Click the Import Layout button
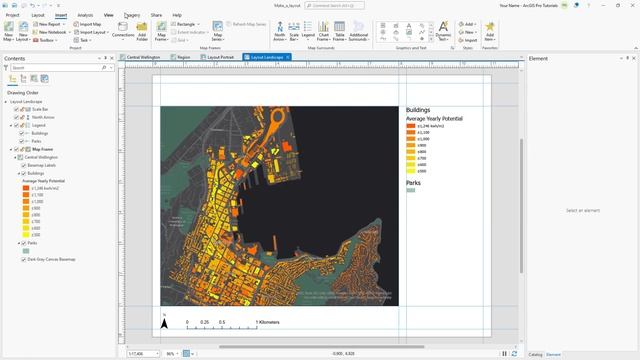The height and width of the screenshot is (360, 640). (x=90, y=32)
